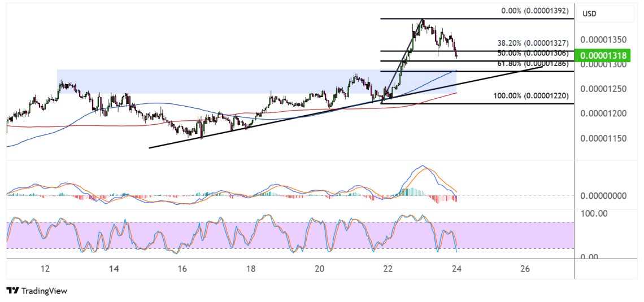
Task: Click date label 20 on time axis
Action: click(320, 269)
